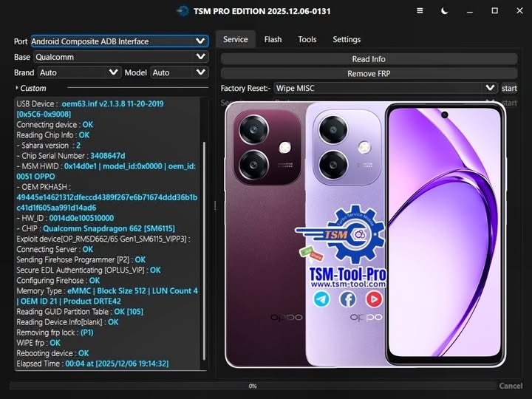
Task: Click the TSM app icon in title bar
Action: tap(183, 11)
